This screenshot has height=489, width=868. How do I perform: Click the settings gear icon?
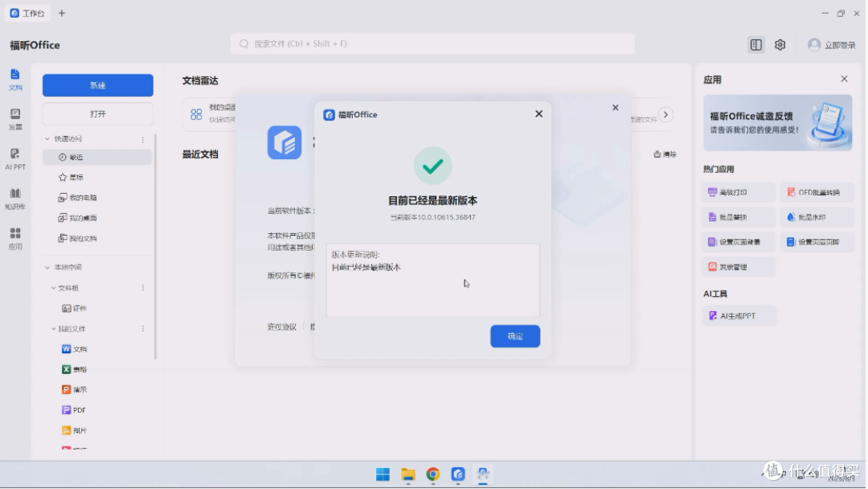pos(780,45)
